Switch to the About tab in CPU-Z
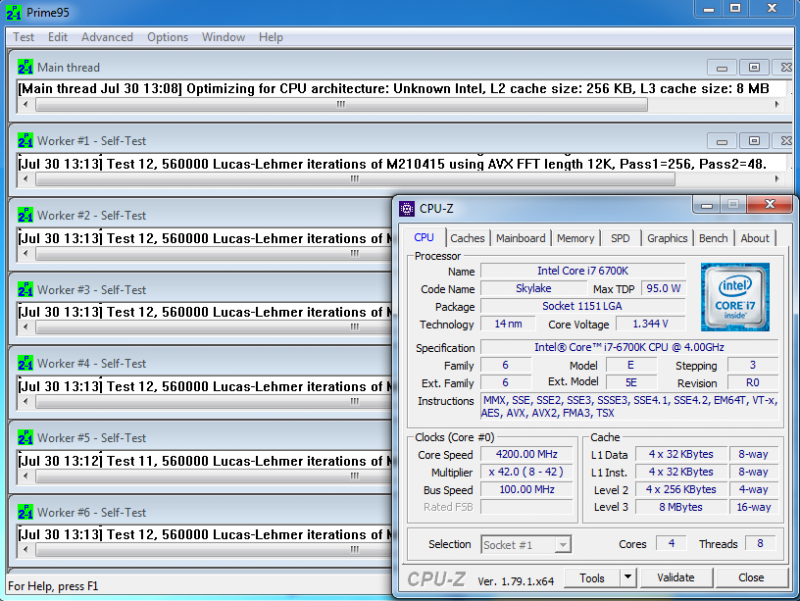The width and height of the screenshot is (800, 601). pos(755,238)
